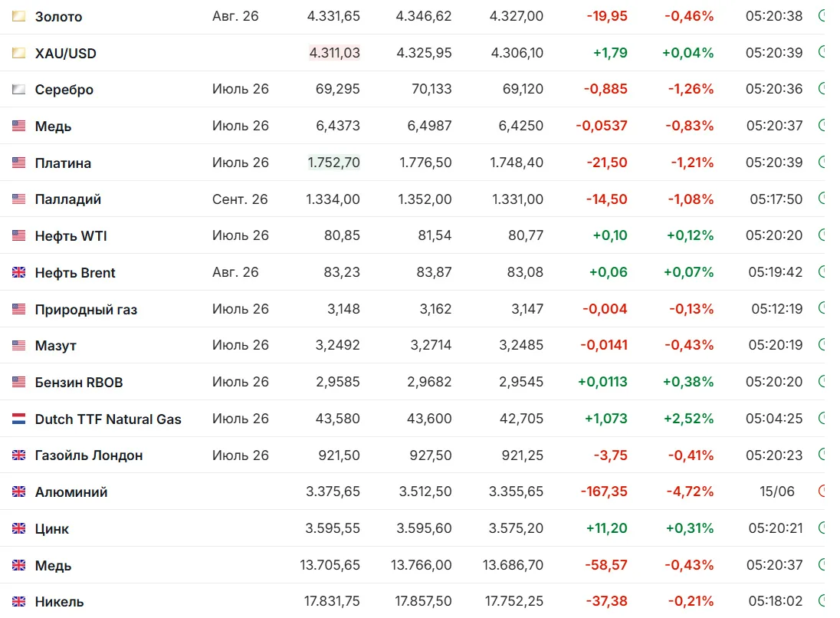Click the UK flag next to Никель
Image resolution: width=840 pixels, height=618 pixels.
pyautogui.click(x=18, y=601)
